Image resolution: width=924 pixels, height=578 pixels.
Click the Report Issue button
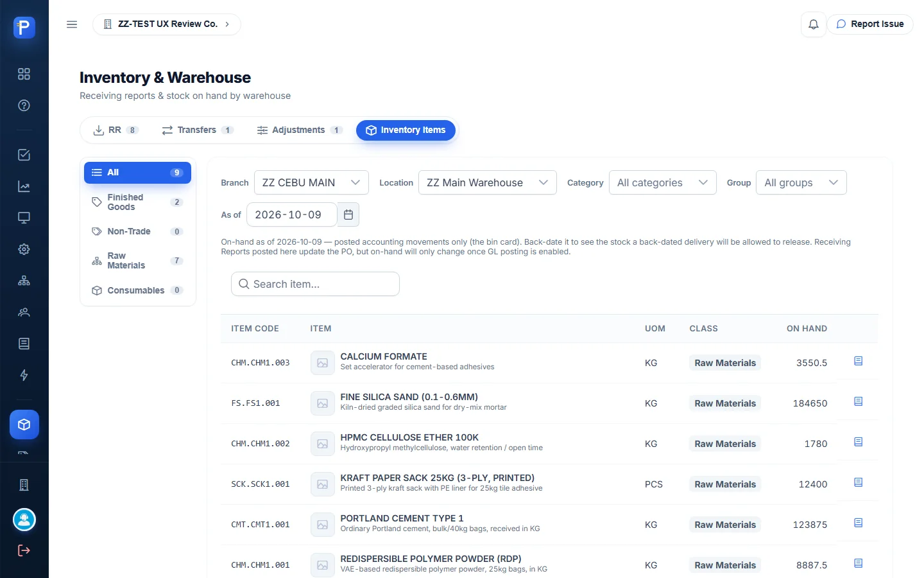(x=869, y=24)
